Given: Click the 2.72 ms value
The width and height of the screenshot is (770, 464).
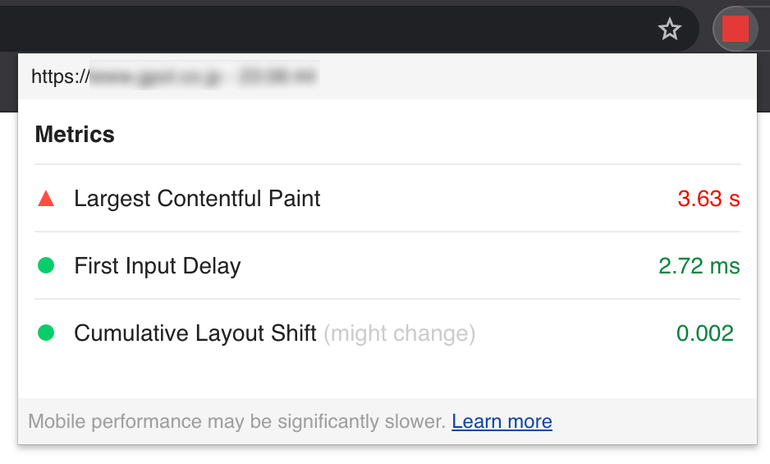Looking at the screenshot, I should click(699, 266).
